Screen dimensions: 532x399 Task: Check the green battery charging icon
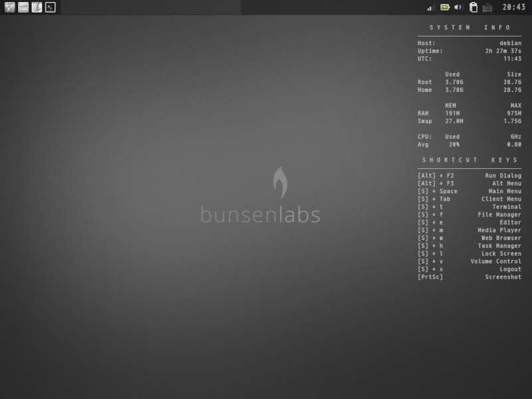coord(445,7)
